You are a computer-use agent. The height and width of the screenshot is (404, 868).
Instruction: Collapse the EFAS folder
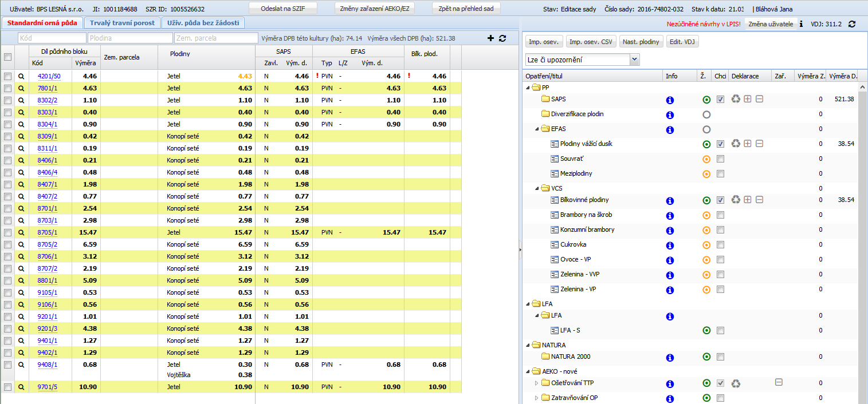pos(537,129)
